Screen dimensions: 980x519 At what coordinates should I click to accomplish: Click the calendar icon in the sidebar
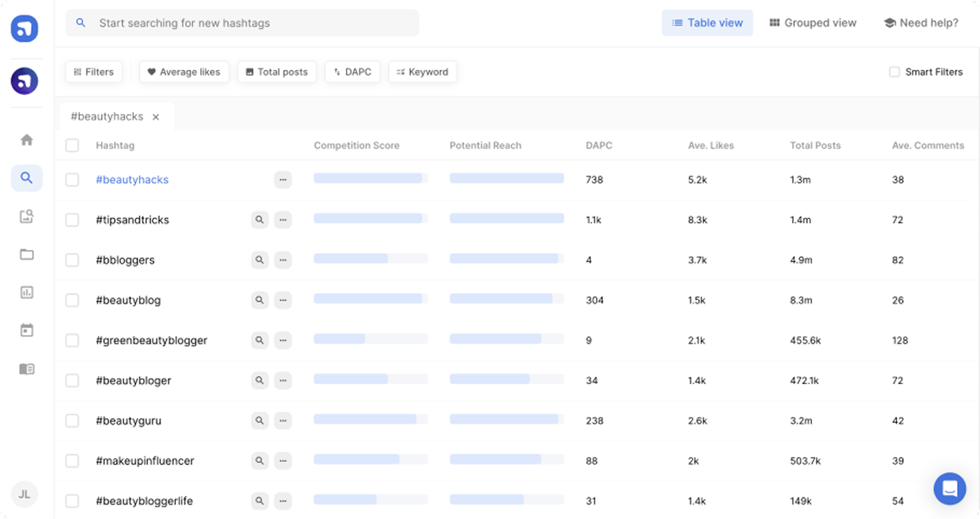pyautogui.click(x=27, y=331)
